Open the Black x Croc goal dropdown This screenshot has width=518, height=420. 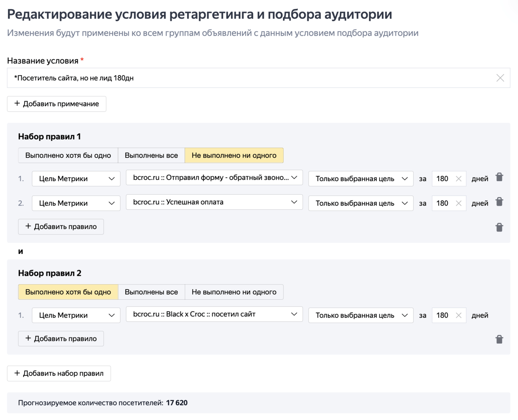point(214,315)
